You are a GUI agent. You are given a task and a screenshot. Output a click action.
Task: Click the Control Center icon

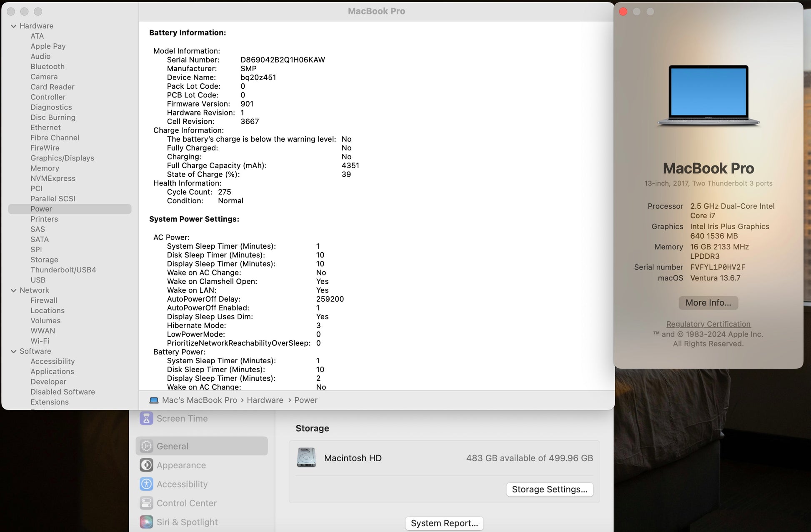[146, 503]
